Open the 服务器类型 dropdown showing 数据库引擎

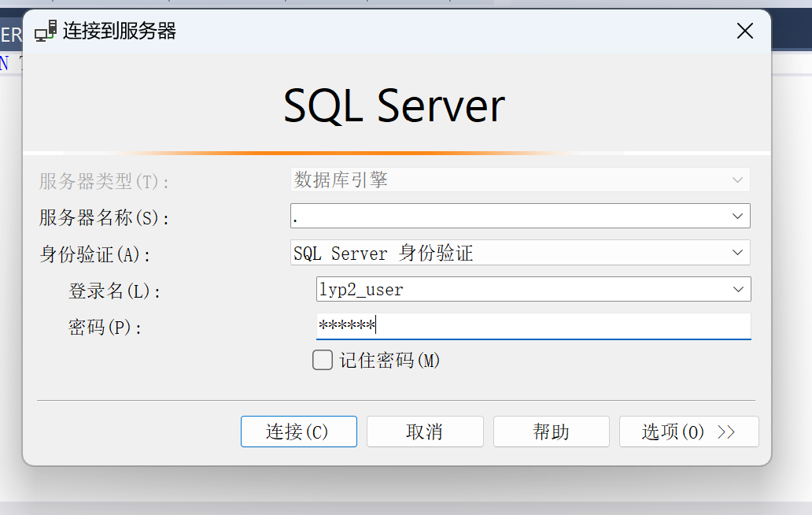point(520,180)
